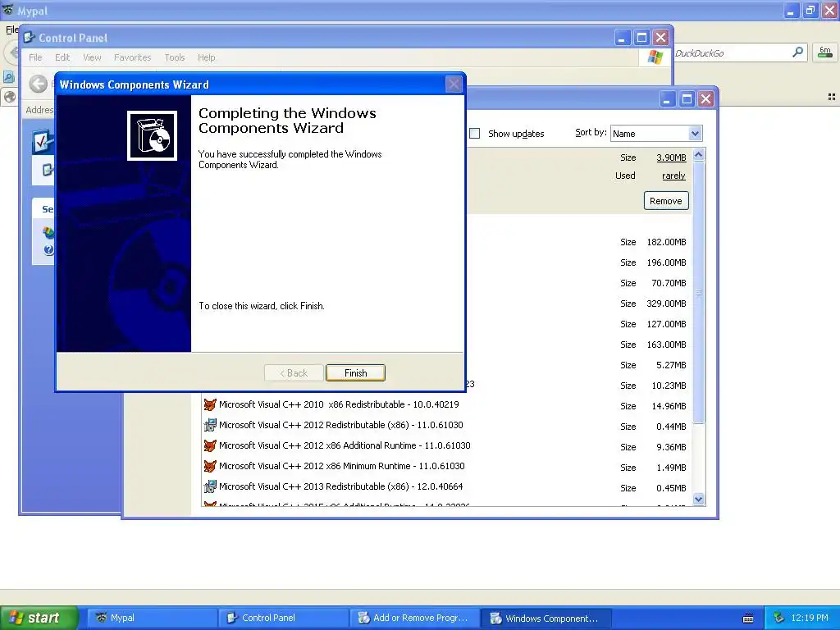Switch to Add or Remove Programs taskbar button
Viewport: 840px width, 630px height.
(414, 618)
